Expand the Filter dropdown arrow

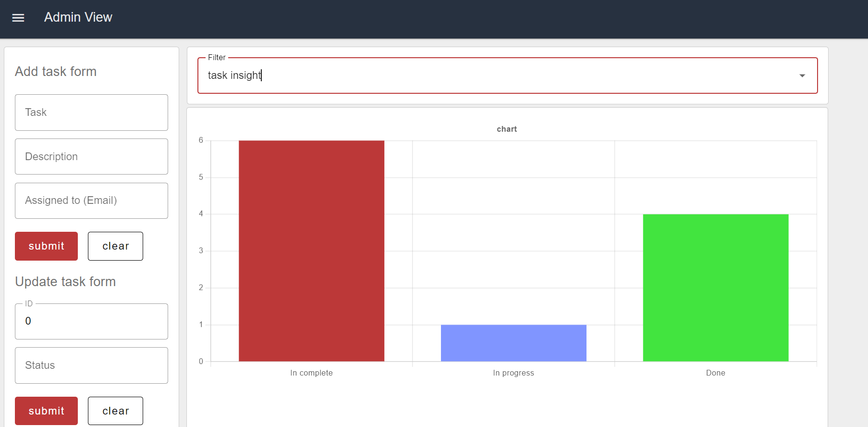(802, 75)
